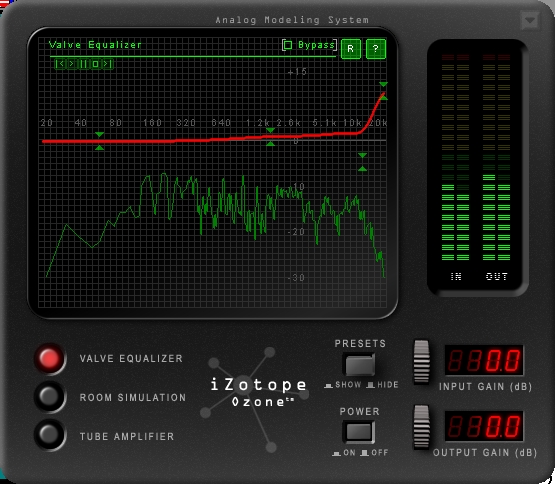Select the top arrow of the 1.2k EQ band handle
Image resolution: width=555 pixels, height=484 pixels.
(270, 130)
